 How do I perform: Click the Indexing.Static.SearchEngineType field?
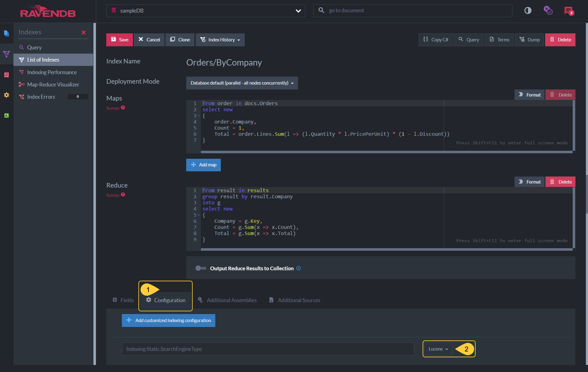[268, 349]
